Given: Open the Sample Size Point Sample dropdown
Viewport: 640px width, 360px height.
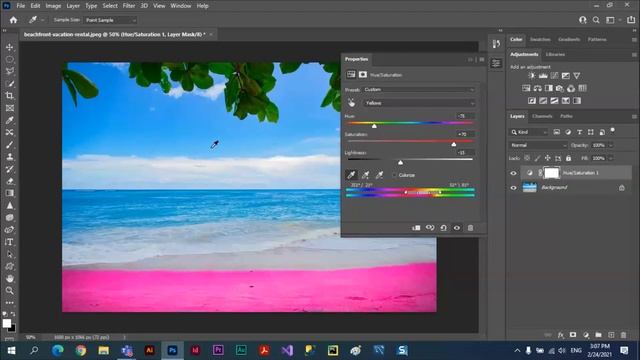Looking at the screenshot, I should (x=110, y=20).
